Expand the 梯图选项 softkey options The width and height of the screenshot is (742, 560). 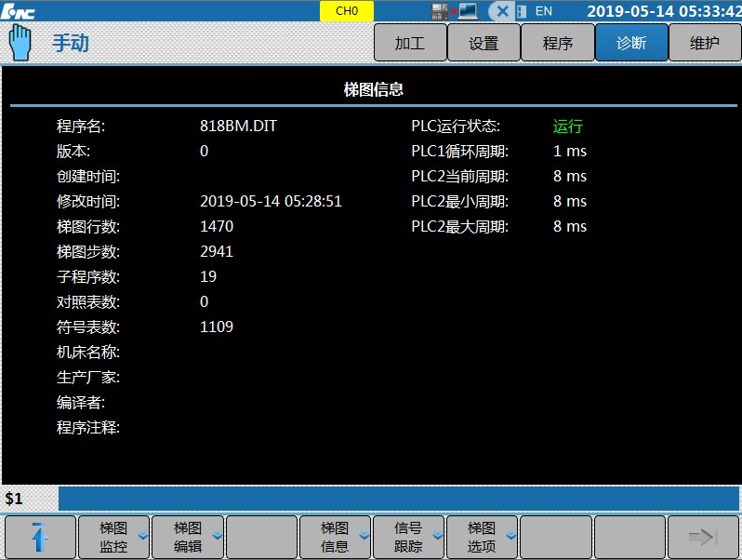482,537
